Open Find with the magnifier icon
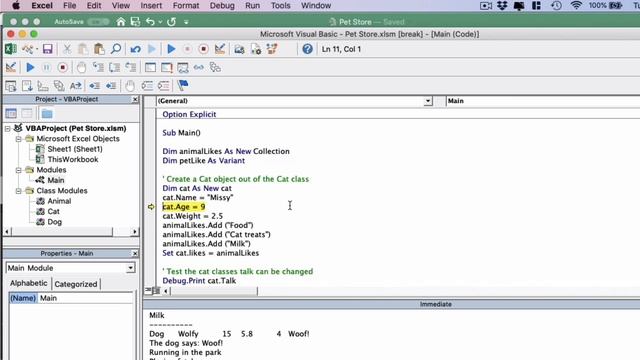640x360 pixels. tap(116, 49)
